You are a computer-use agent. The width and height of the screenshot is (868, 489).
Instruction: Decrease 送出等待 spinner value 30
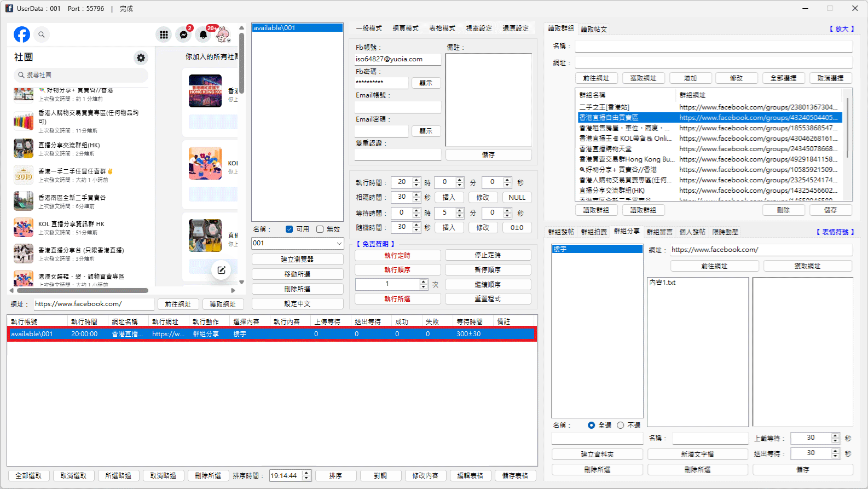(835, 456)
